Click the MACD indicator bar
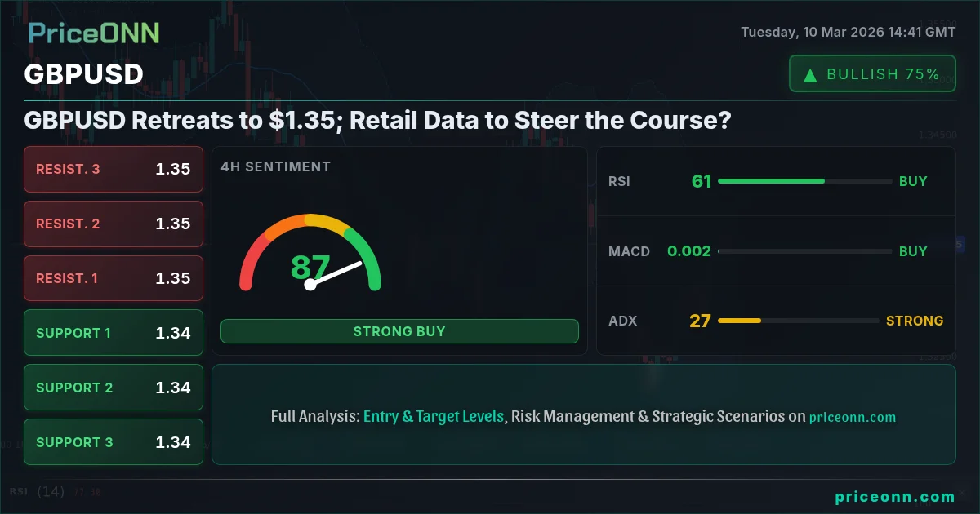This screenshot has height=514, width=980. pos(804,251)
